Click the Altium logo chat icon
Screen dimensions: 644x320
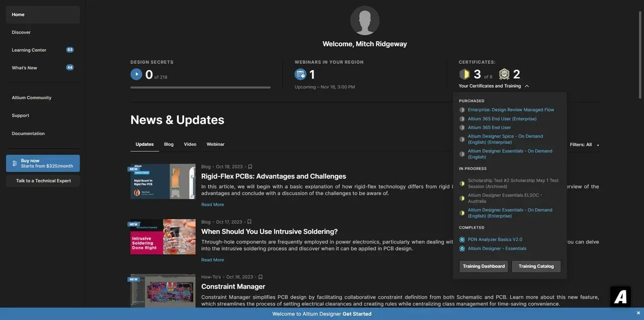[620, 297]
